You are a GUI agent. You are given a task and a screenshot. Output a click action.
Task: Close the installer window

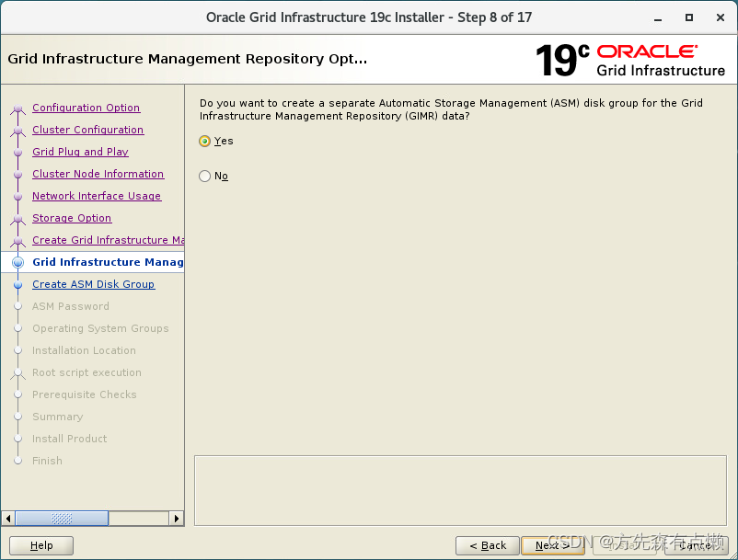coord(721,17)
